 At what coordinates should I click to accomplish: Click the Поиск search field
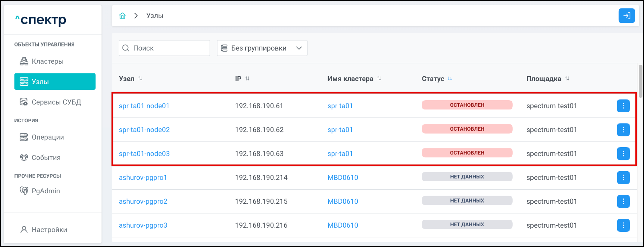point(165,48)
